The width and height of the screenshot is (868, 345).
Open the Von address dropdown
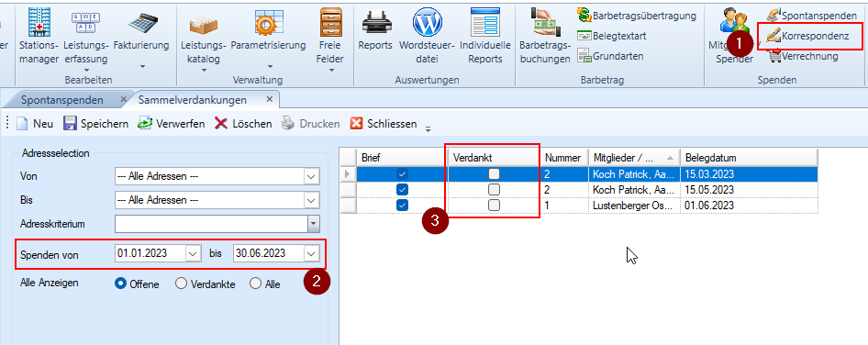pos(312,177)
